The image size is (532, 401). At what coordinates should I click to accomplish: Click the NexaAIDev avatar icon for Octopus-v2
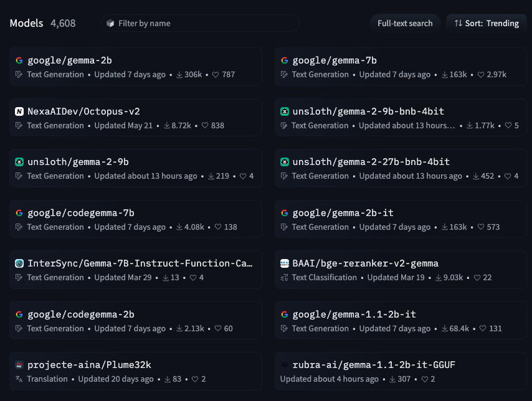(19, 111)
